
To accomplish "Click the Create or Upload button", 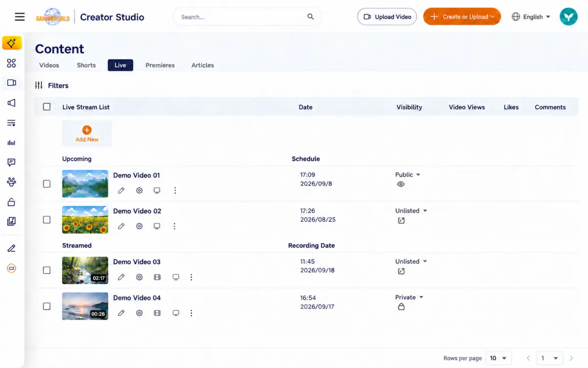I will 462,17.
